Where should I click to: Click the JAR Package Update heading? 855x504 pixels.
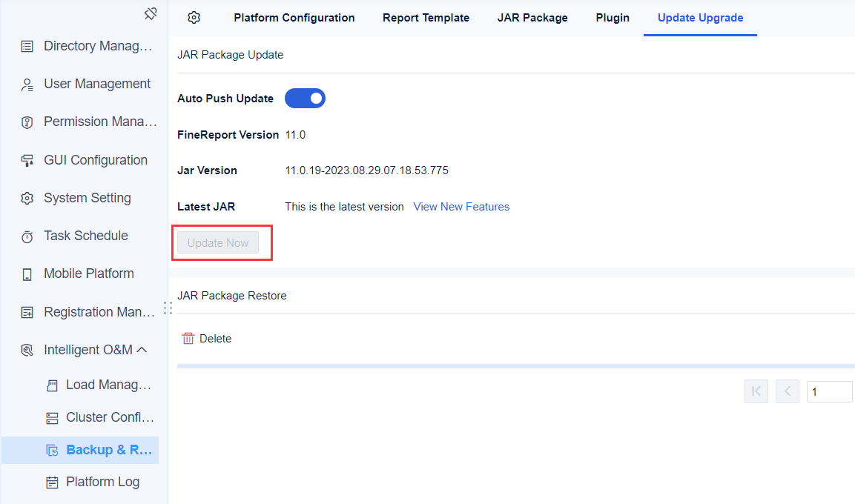pos(230,55)
